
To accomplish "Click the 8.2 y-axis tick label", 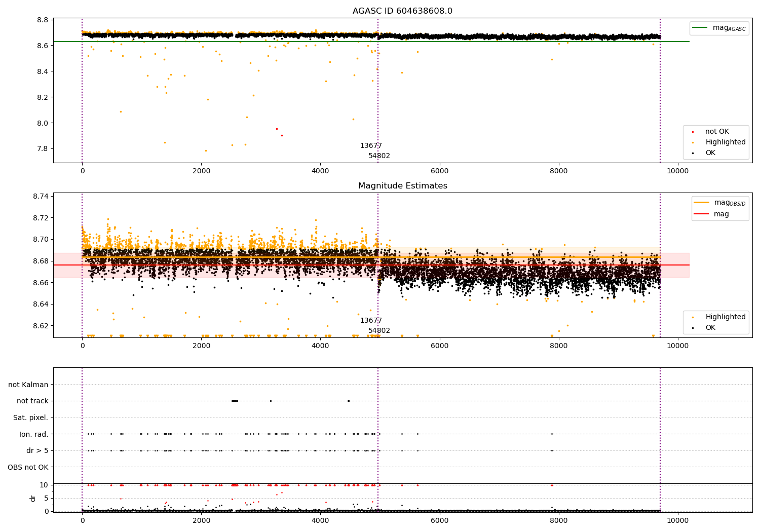I will 43,97.
